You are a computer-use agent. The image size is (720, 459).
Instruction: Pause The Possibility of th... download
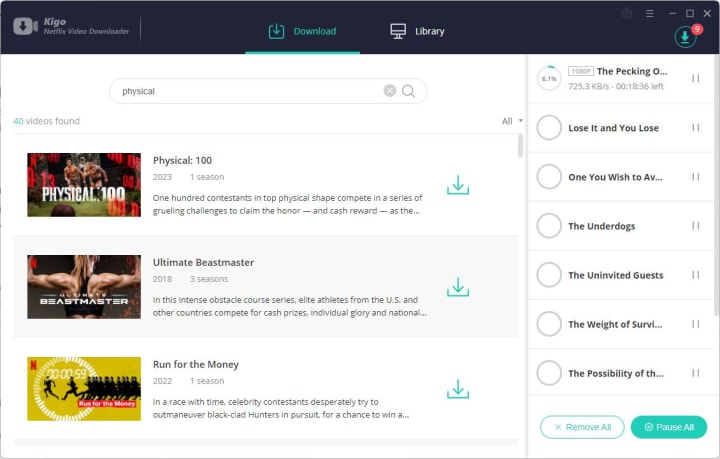[696, 373]
